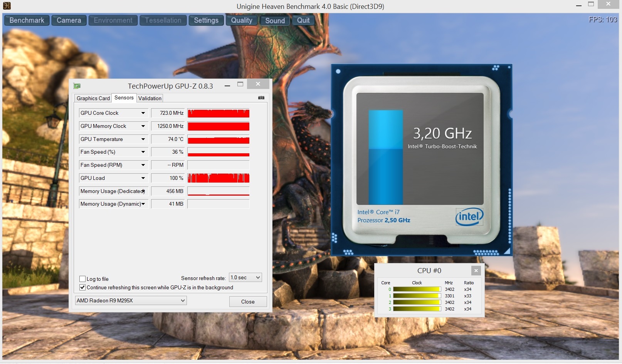Viewport: 622px width, 364px height.
Task: Open the Camera menu
Action: point(69,20)
